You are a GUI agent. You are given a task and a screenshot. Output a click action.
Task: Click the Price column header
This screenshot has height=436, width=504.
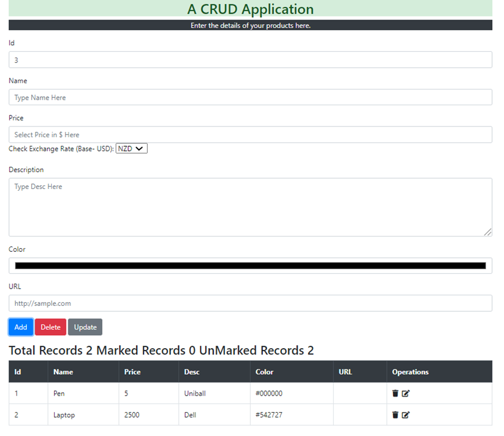[x=132, y=372]
